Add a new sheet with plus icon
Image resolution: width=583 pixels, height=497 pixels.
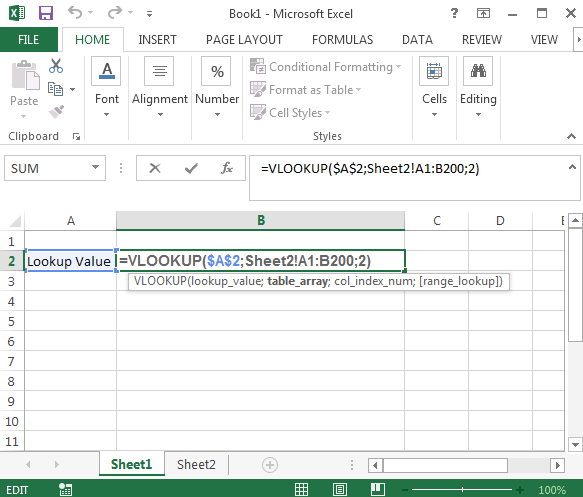coord(270,465)
